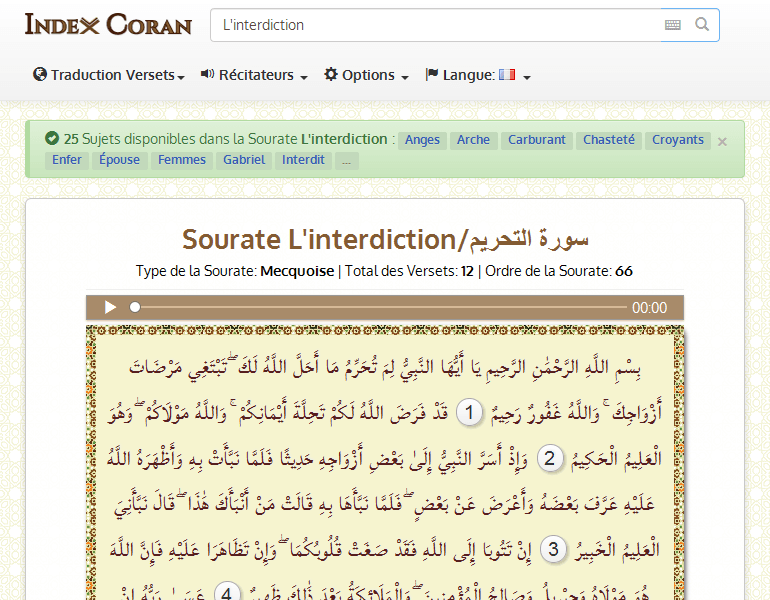
Task: Expand the Options dropdown
Action: [x=367, y=75]
